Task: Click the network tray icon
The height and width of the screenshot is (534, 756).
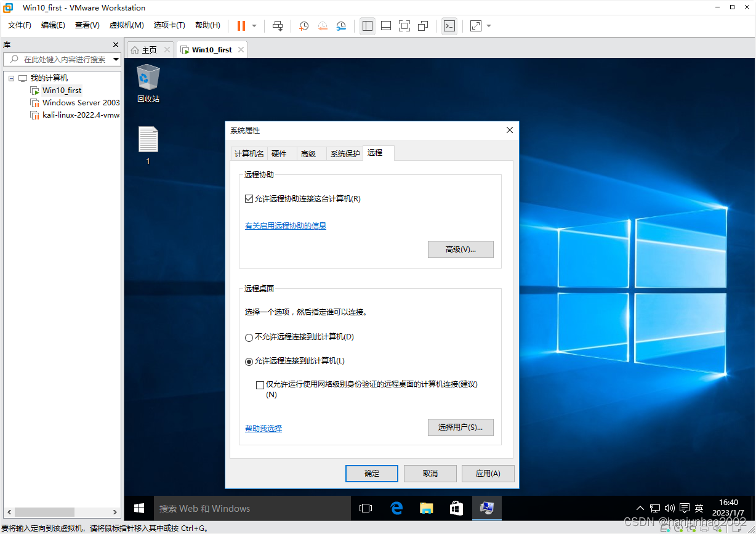Action: point(654,509)
